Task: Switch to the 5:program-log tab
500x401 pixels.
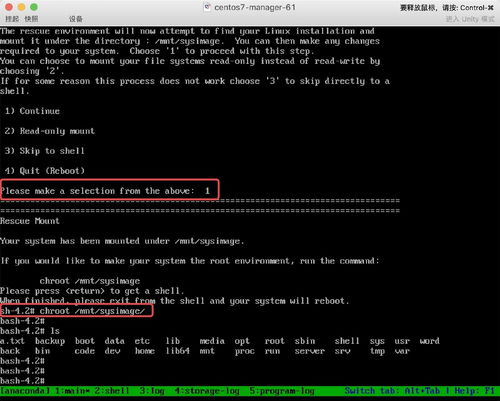Action: [x=282, y=391]
